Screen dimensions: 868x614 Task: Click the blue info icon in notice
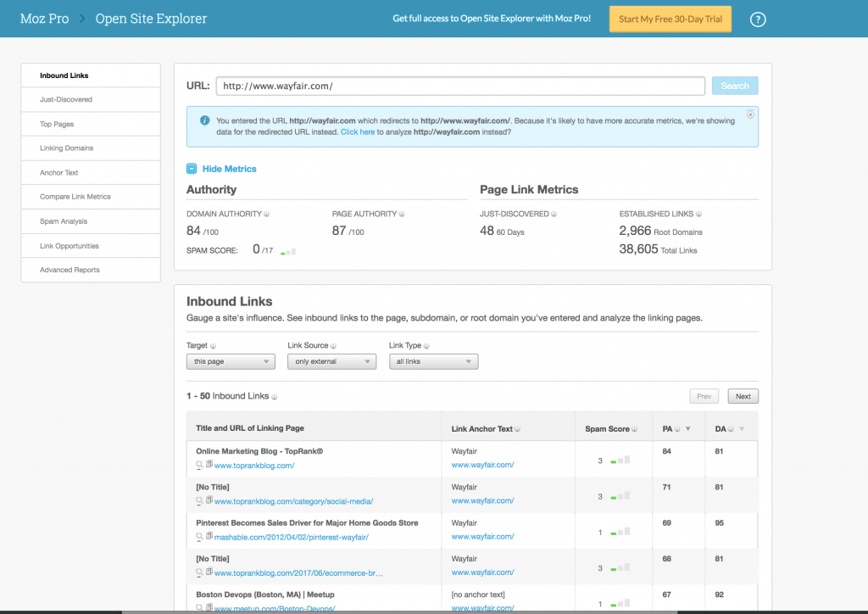tap(205, 120)
